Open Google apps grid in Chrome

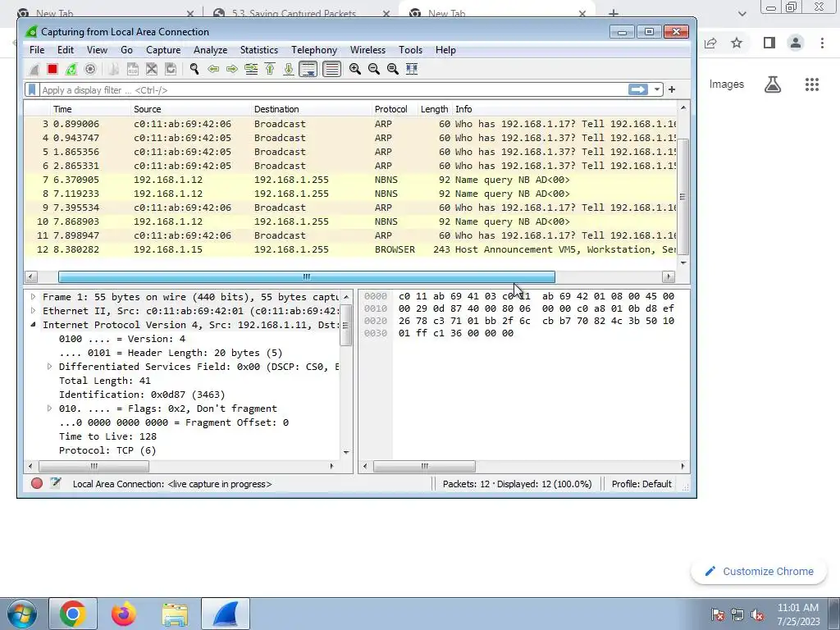pos(812,84)
